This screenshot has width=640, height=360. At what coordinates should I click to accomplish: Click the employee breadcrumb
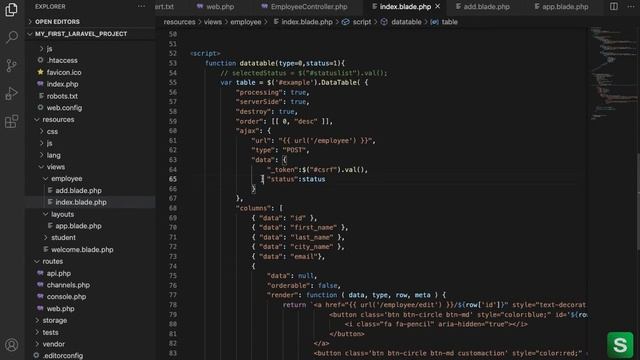(x=246, y=22)
